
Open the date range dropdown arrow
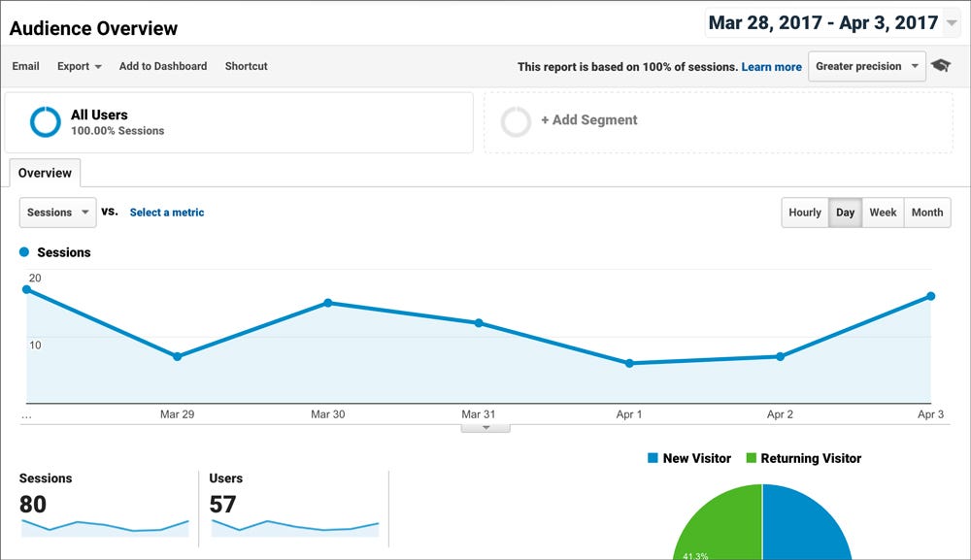[x=952, y=23]
